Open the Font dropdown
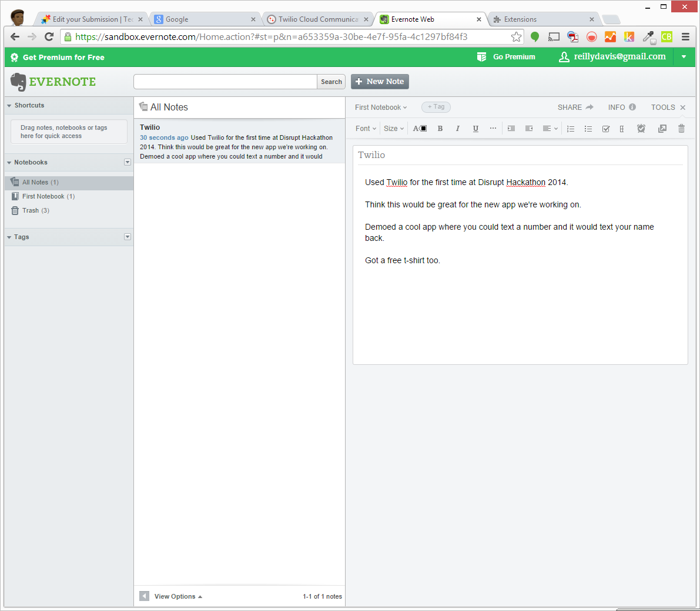The width and height of the screenshot is (700, 611). 366,129
